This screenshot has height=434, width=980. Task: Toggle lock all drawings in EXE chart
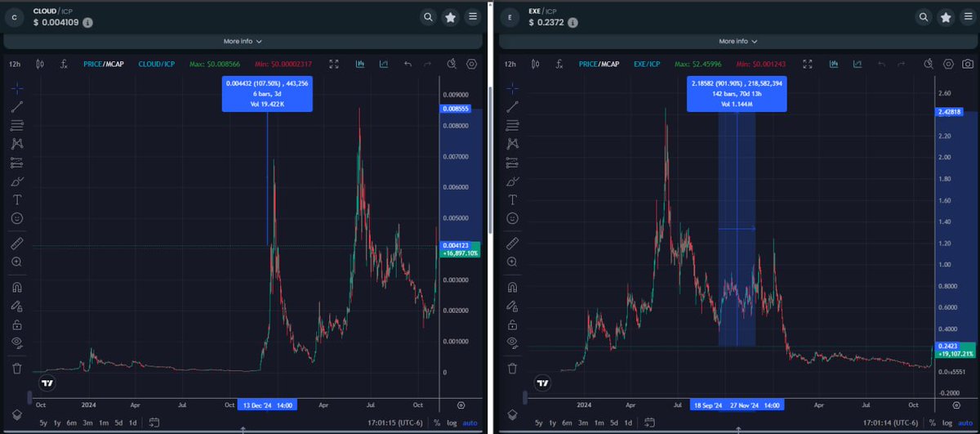click(x=513, y=324)
